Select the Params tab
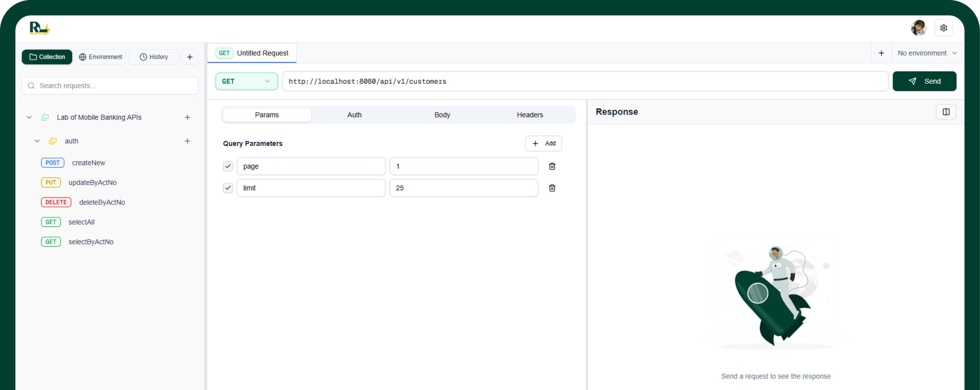This screenshot has width=980, height=390. point(267,115)
